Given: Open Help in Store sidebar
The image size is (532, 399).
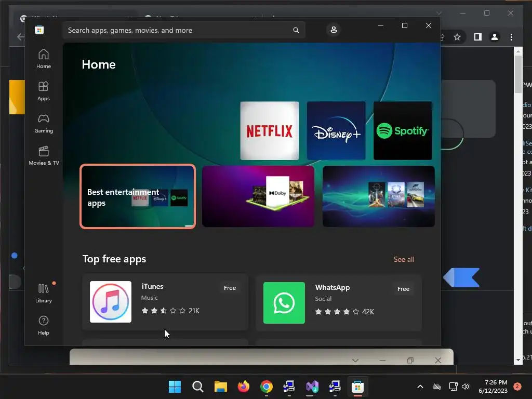Looking at the screenshot, I should (x=44, y=325).
